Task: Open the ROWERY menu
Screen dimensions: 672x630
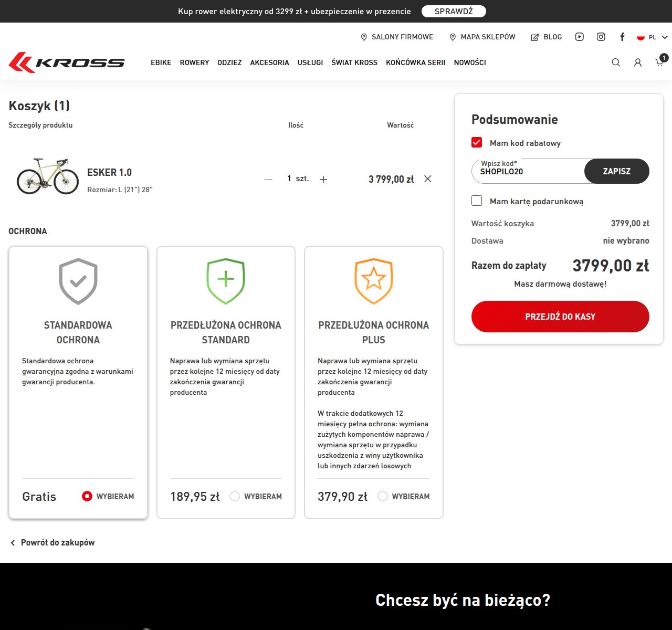Action: coord(194,62)
